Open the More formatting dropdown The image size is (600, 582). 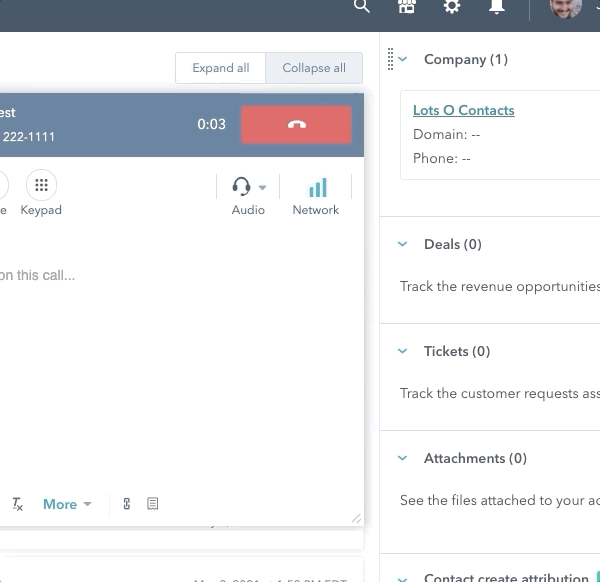point(67,504)
